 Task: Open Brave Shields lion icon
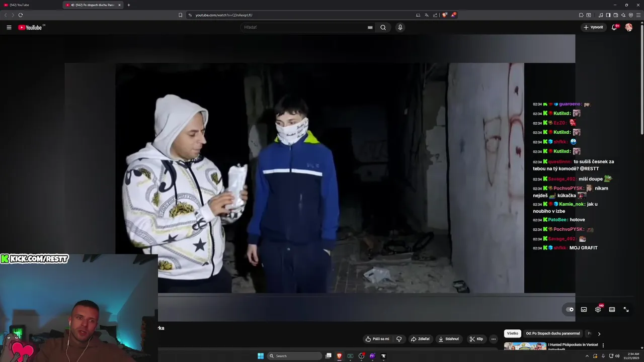point(444,15)
